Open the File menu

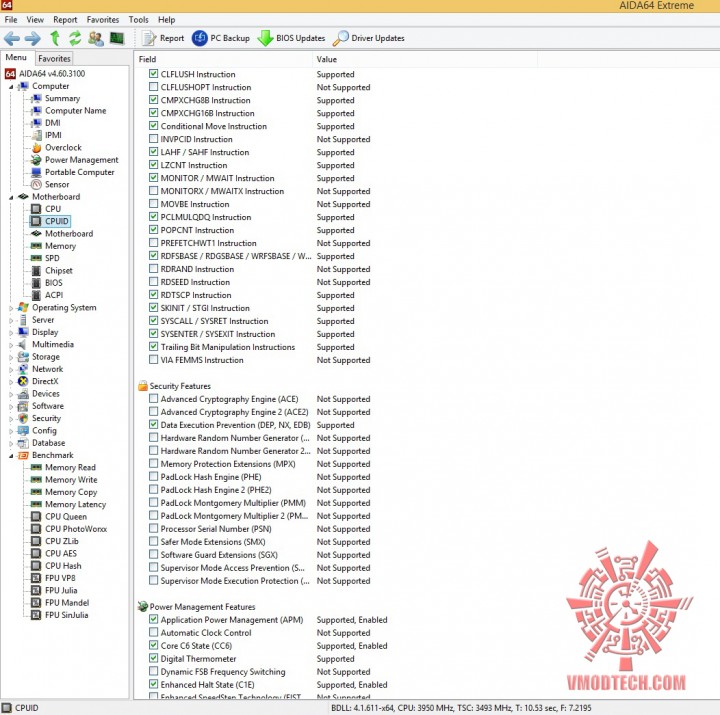11,20
